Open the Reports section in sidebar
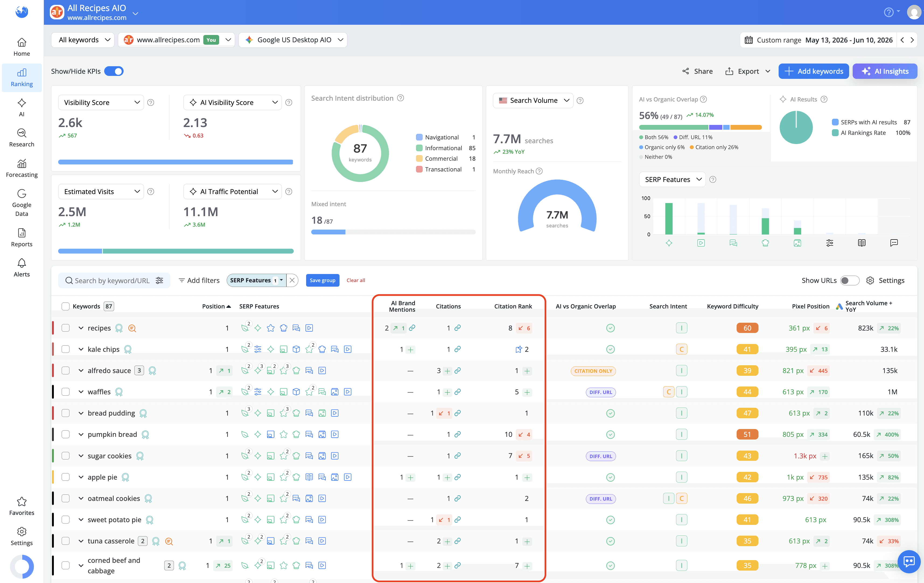 pos(22,238)
